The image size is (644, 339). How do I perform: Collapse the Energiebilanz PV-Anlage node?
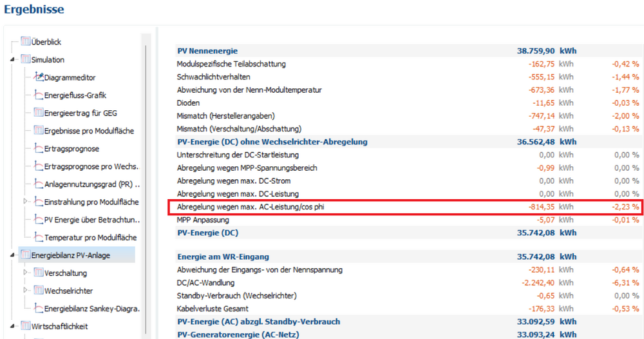pyautogui.click(x=12, y=255)
